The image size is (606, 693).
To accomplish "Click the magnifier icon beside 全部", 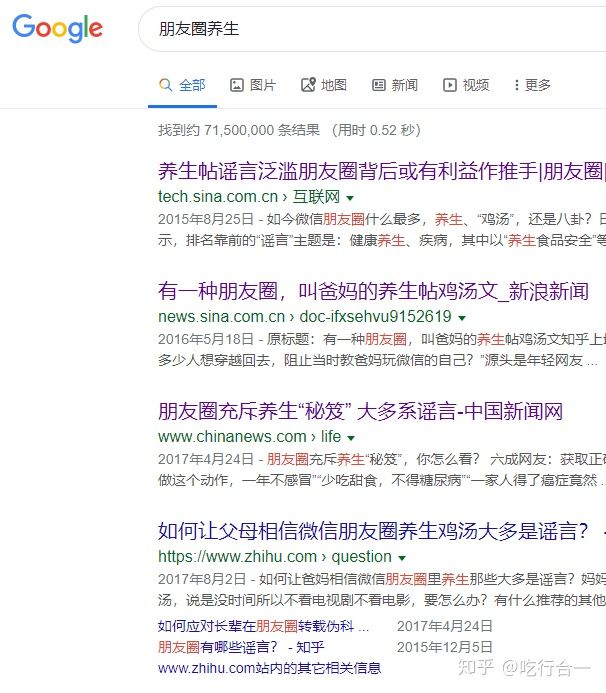I will pyautogui.click(x=166, y=85).
